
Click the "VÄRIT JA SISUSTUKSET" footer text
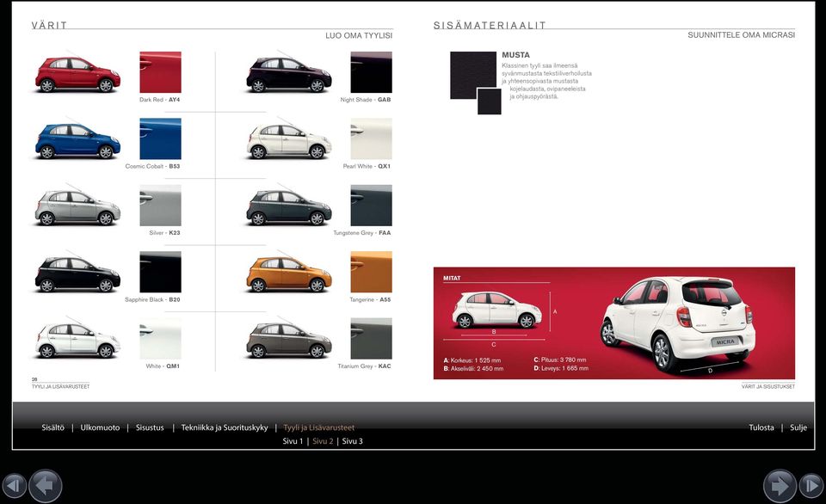coord(768,386)
